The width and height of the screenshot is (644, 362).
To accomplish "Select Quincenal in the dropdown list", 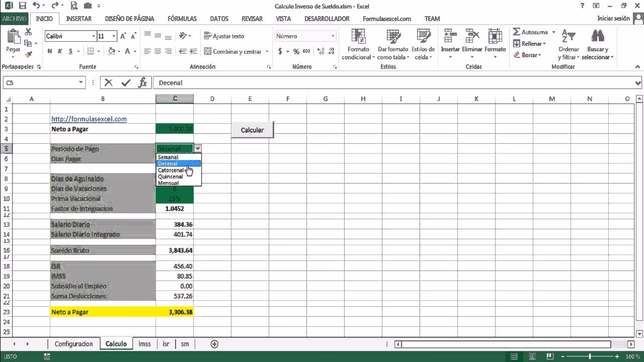I will coord(179,176).
